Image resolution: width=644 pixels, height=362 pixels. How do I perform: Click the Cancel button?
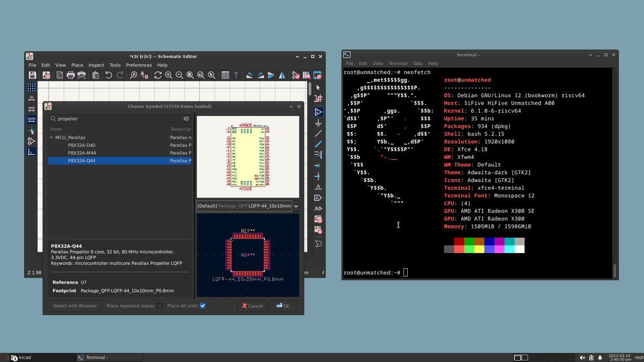point(252,306)
